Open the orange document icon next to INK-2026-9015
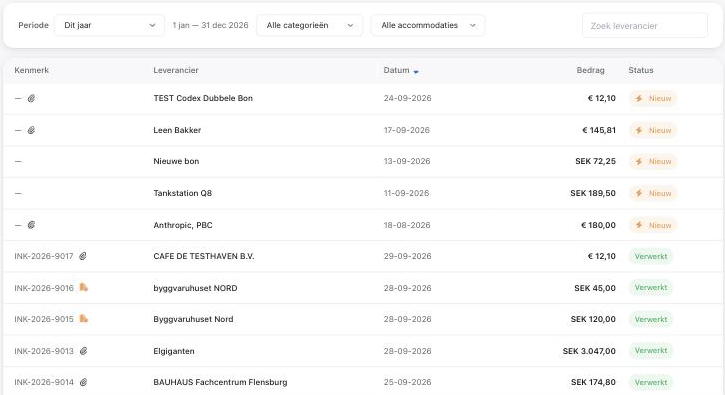This screenshot has height=395, width=725. [x=84, y=319]
